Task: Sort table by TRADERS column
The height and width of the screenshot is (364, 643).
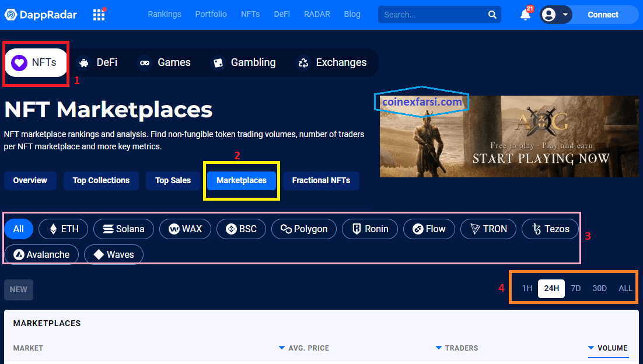Action: click(457, 348)
